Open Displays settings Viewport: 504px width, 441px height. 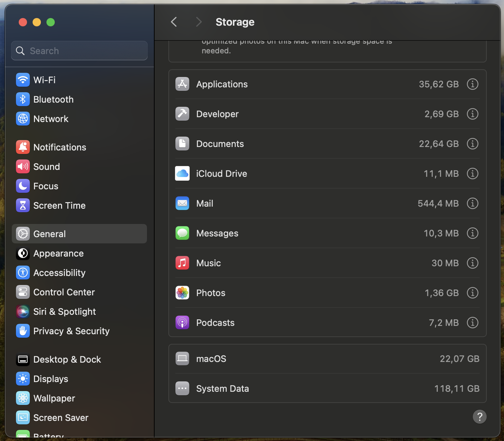79,379
